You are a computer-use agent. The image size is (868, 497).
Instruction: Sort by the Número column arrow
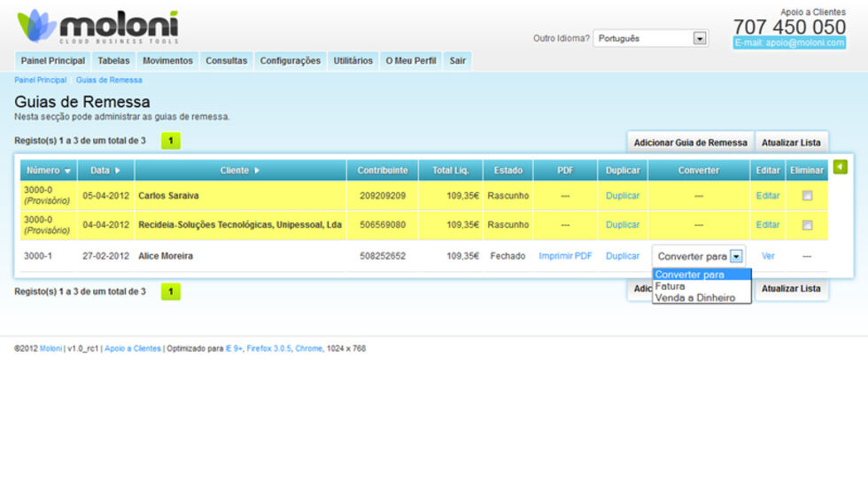click(x=67, y=171)
